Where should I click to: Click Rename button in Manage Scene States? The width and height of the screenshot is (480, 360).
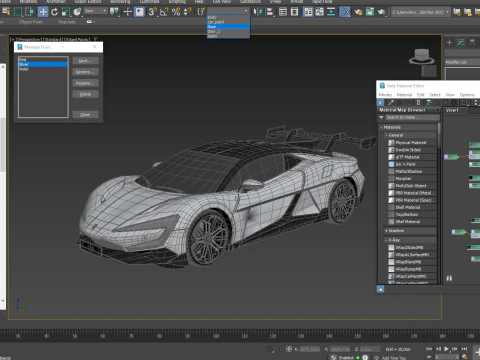85,83
